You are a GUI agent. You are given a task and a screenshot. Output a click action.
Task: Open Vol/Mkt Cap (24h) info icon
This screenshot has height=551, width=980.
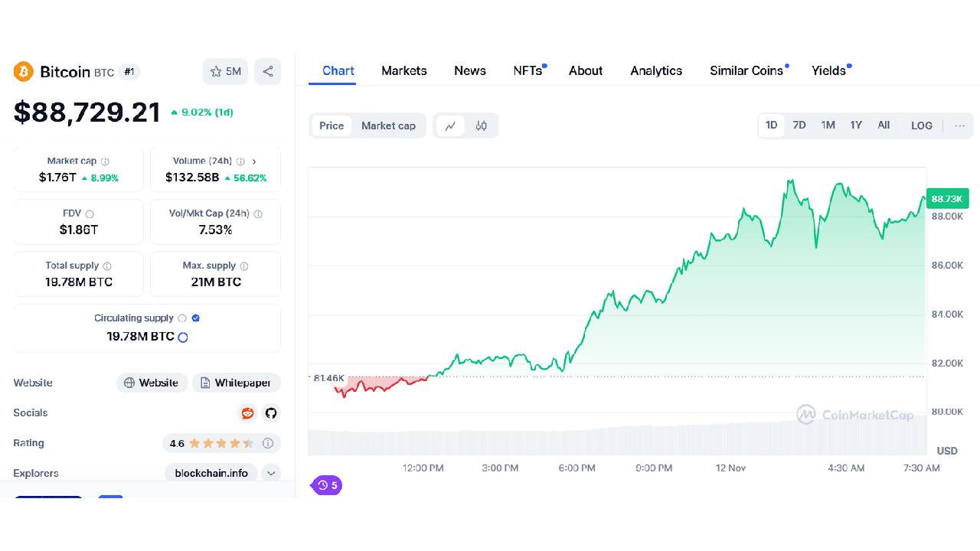(x=258, y=214)
